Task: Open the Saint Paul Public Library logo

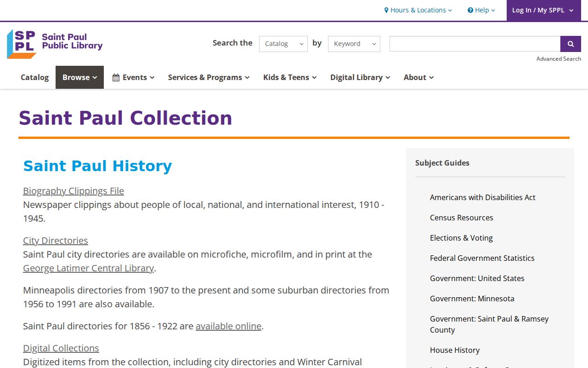Action: click(55, 44)
